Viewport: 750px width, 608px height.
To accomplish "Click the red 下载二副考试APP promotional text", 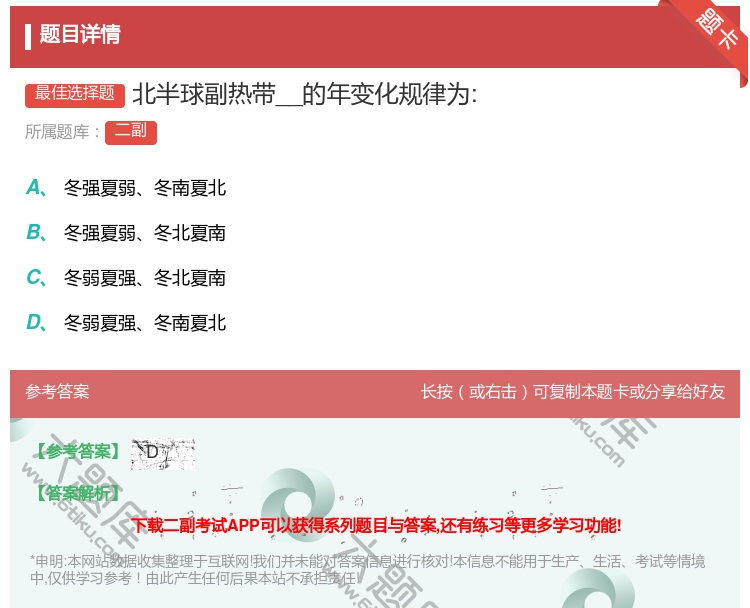I will point(376,525).
